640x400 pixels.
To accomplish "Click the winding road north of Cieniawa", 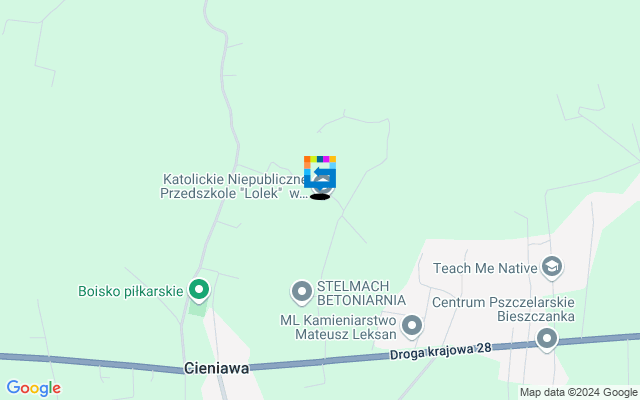I will point(232,122).
